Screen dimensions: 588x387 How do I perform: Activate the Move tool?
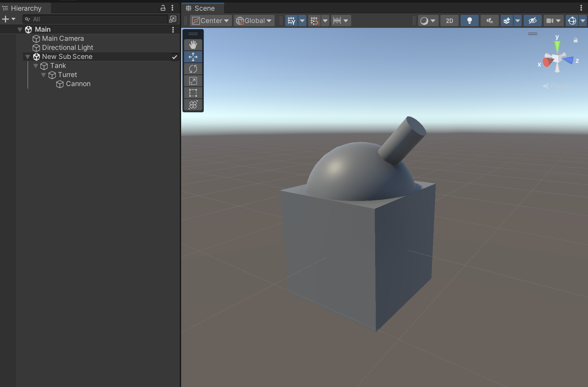193,57
